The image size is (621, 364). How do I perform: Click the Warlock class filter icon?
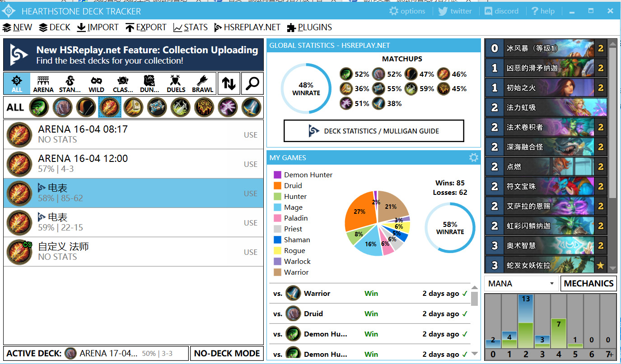point(227,107)
